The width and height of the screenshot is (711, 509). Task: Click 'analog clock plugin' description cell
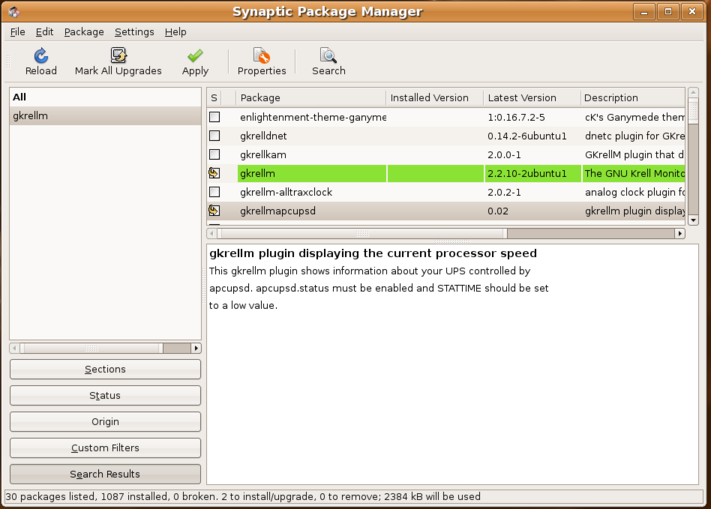[633, 192]
